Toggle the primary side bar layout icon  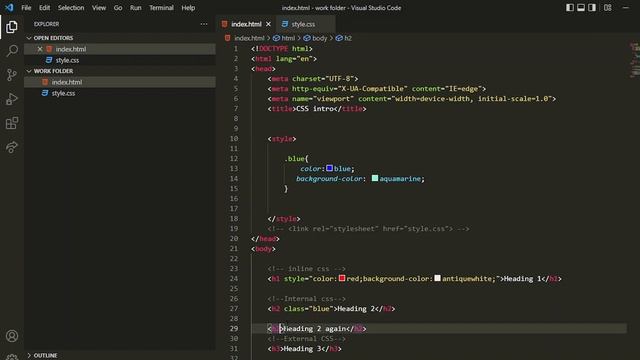click(570, 7)
